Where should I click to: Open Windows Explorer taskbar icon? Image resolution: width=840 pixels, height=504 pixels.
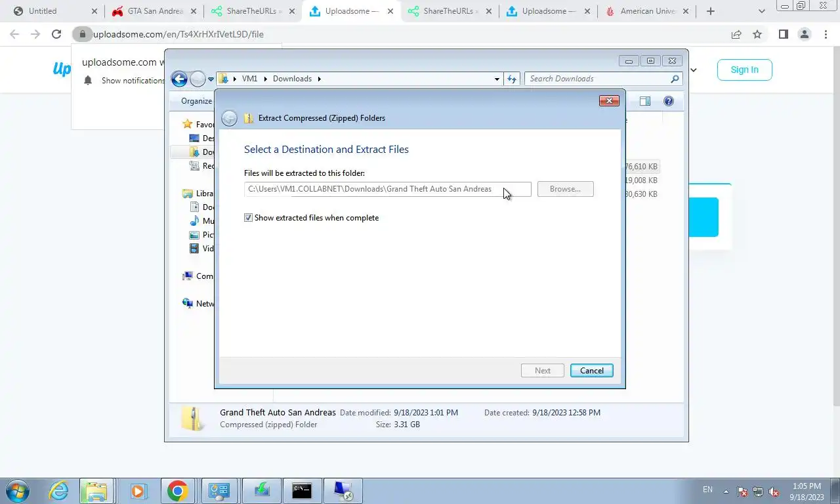pos(96,491)
